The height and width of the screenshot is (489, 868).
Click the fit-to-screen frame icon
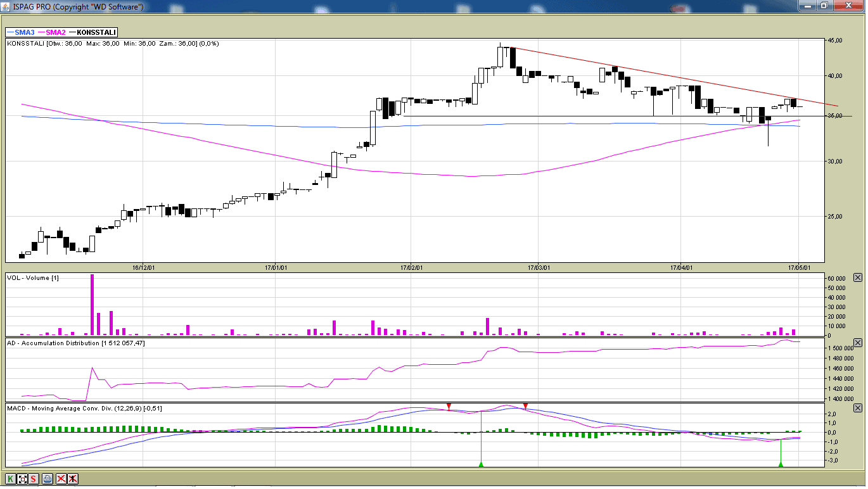[22, 479]
